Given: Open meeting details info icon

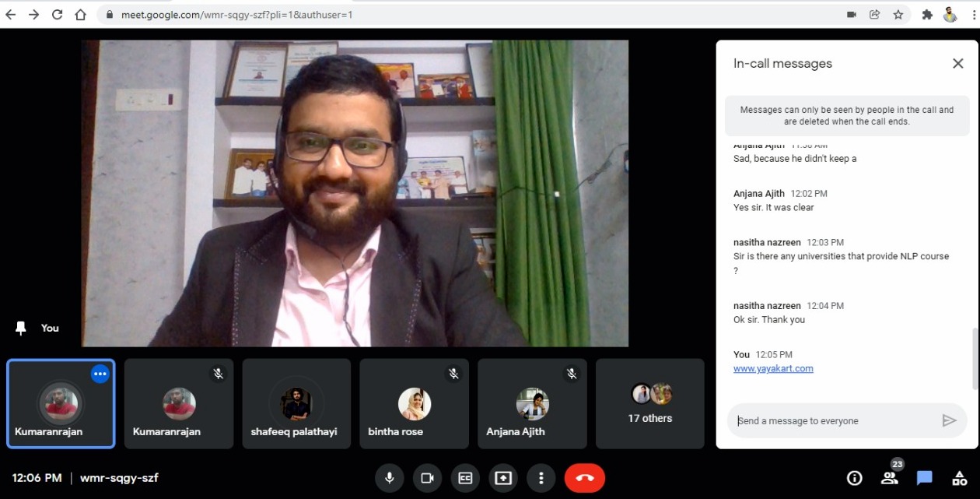Looking at the screenshot, I should [854, 478].
